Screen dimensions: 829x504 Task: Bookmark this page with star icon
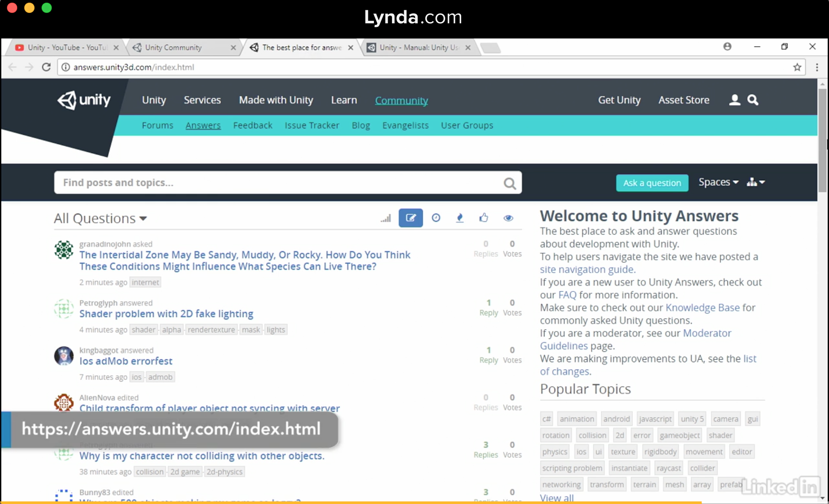click(x=797, y=67)
